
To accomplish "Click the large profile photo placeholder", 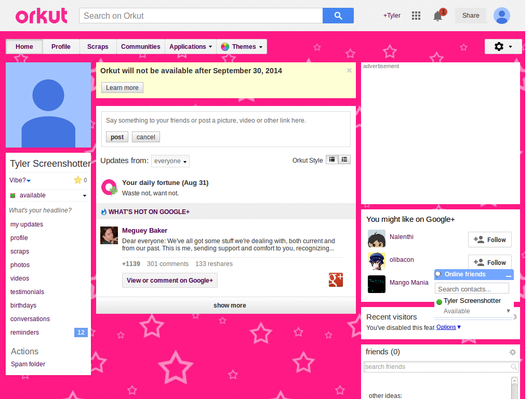I will click(x=48, y=105).
